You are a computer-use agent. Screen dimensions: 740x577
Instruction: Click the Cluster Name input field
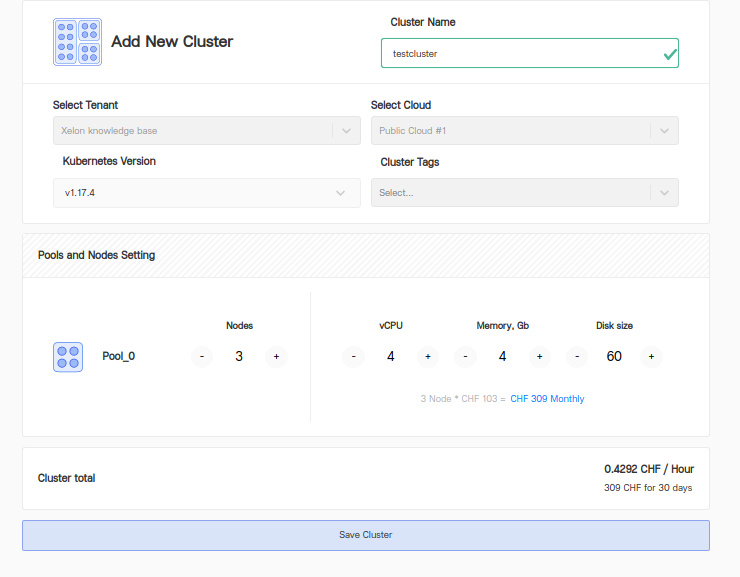(518, 54)
